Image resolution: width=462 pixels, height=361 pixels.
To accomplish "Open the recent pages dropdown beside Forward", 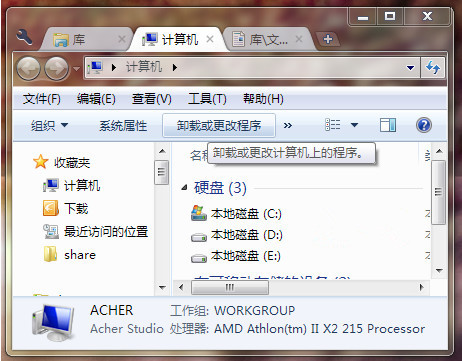I will click(77, 69).
